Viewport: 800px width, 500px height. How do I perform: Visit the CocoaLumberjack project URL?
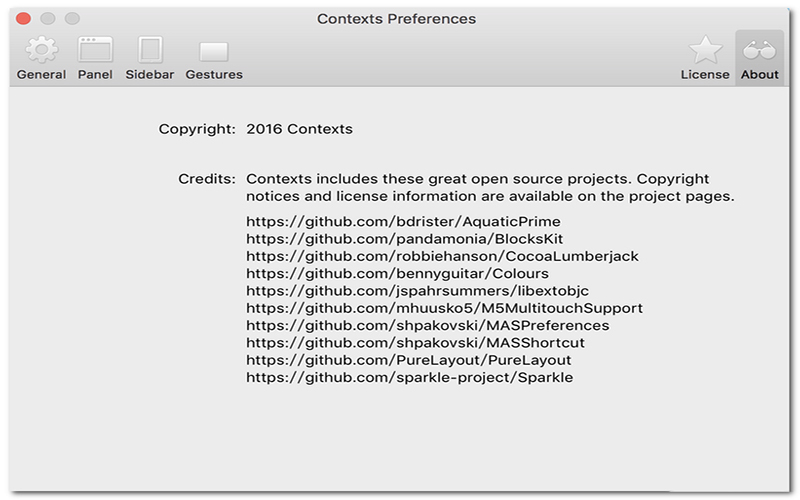coord(442,256)
